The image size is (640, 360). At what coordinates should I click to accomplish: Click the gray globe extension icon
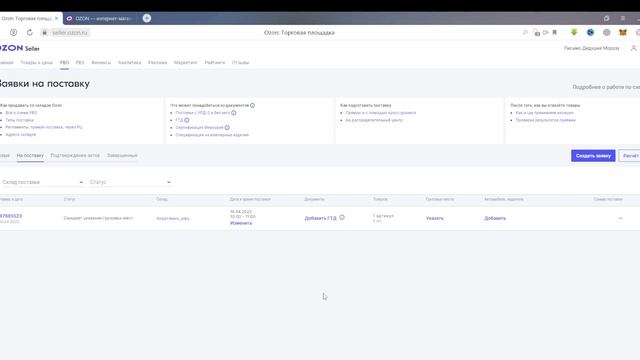(607, 32)
